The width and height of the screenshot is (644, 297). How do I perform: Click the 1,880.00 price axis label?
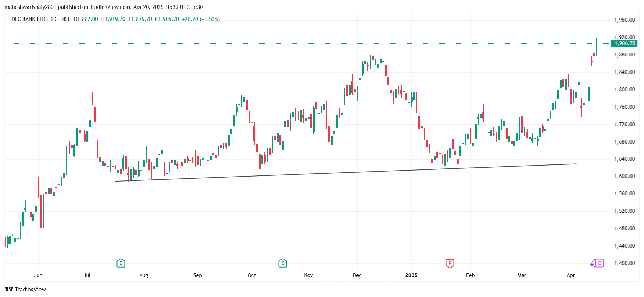[624, 55]
